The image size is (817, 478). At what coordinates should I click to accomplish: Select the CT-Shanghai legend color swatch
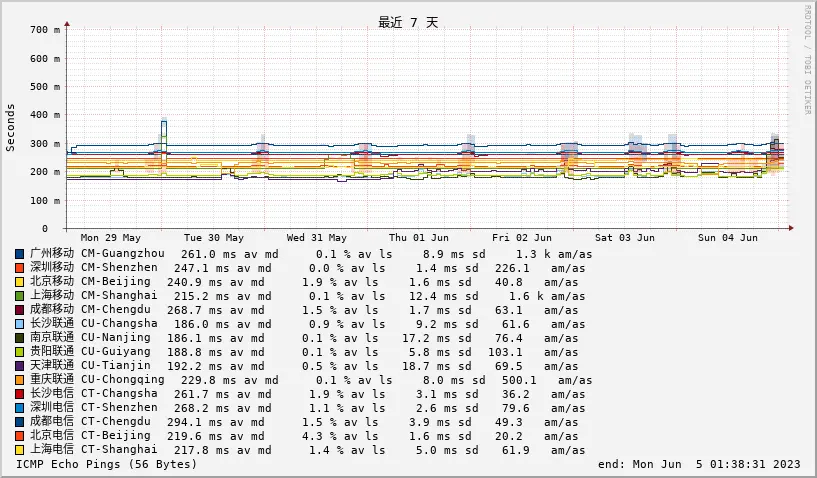(20, 450)
